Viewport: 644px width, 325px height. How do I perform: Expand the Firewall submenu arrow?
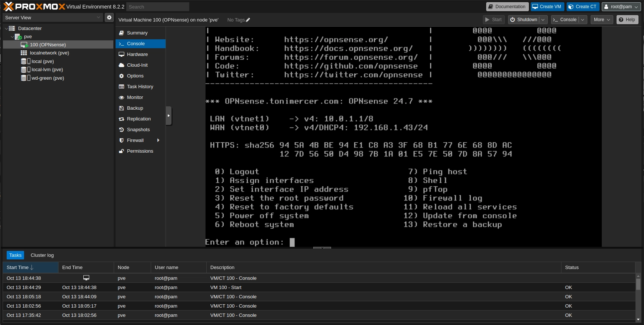point(159,140)
